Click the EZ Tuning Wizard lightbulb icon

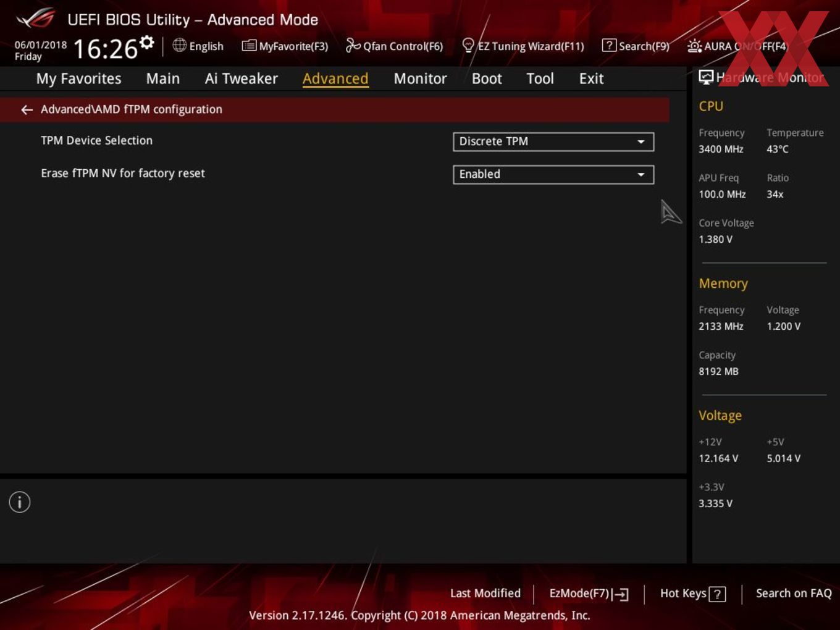[468, 46]
